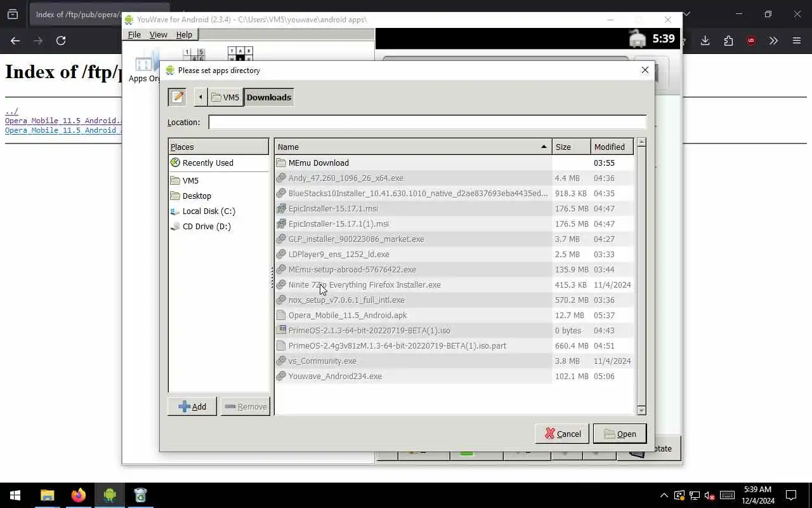
Task: Select nox_setup_v7.0.6.1_full_intl.exe row
Action: coord(454,300)
